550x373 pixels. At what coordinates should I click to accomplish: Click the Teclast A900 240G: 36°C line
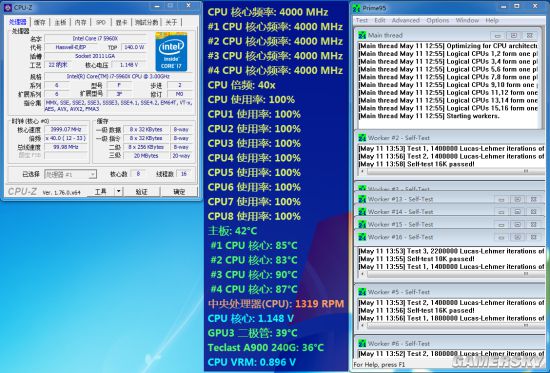click(x=266, y=348)
